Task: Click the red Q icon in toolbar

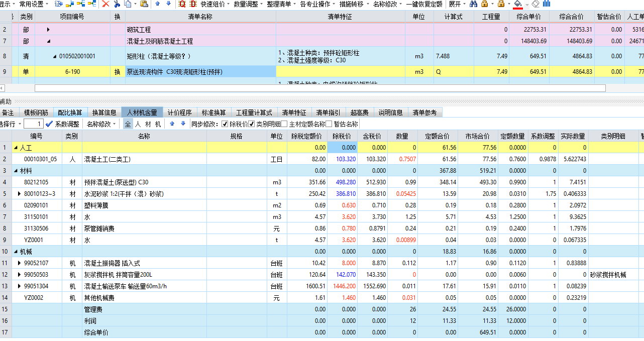Action: (x=182, y=4)
